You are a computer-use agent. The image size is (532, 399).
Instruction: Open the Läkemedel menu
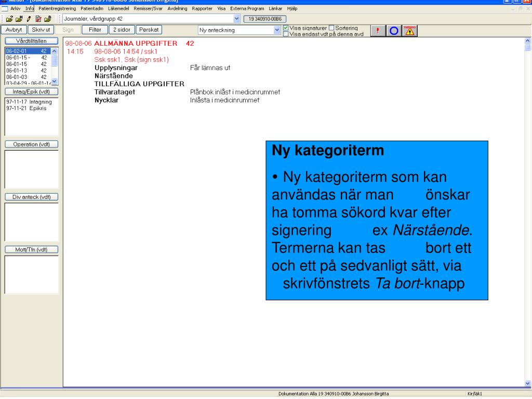pos(118,8)
